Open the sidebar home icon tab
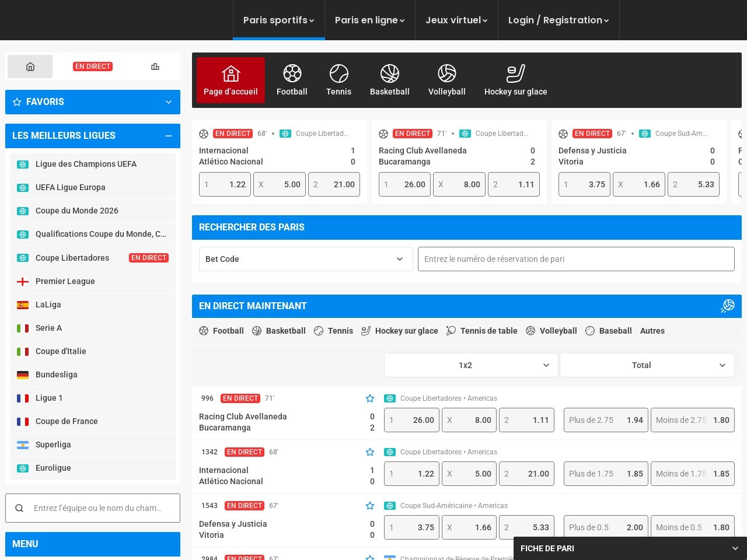The width and height of the screenshot is (747, 560). point(30,66)
